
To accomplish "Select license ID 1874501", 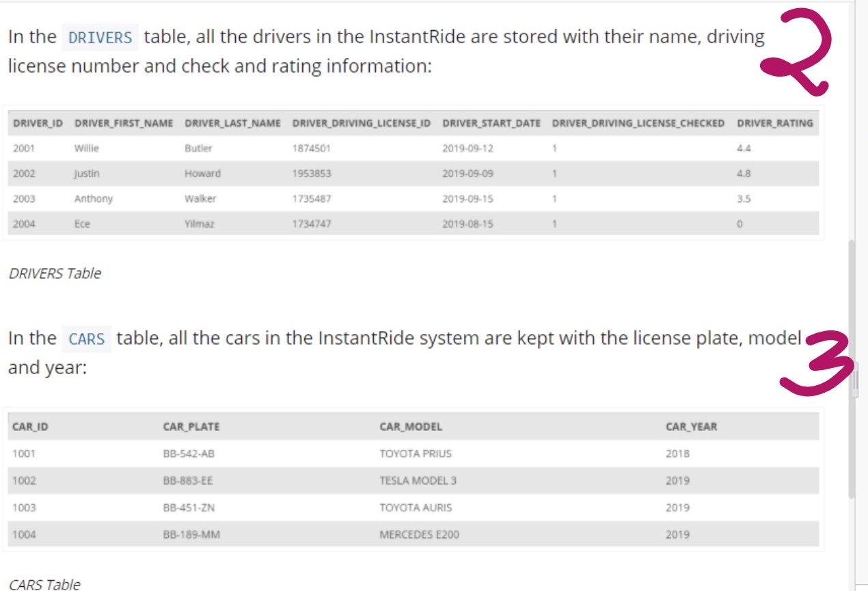I will click(312, 148).
